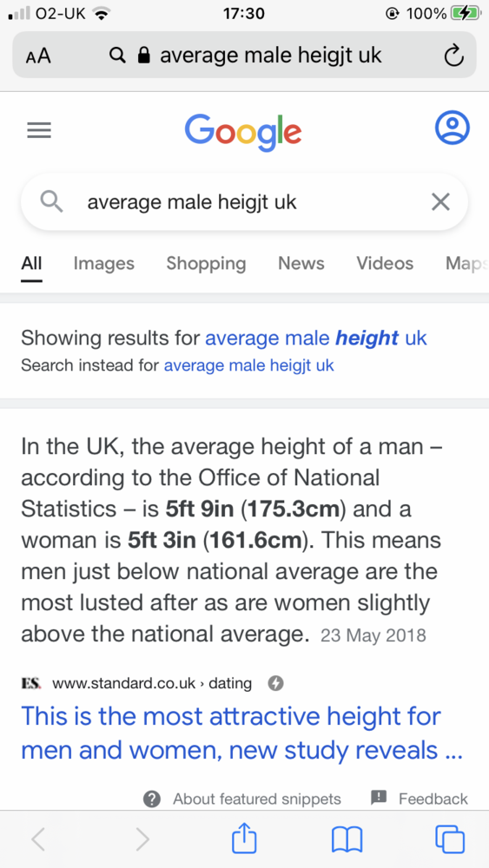489x868 pixels.
Task: Tap the Google account profile icon
Action: pos(452,128)
